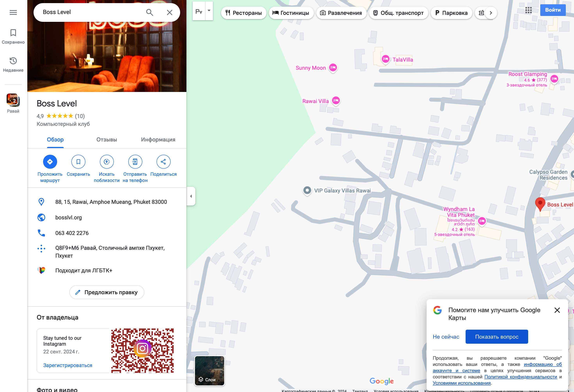The width and height of the screenshot is (574, 392).
Task: Toggle the Слои satellite layer thumbnail
Action: point(209,371)
